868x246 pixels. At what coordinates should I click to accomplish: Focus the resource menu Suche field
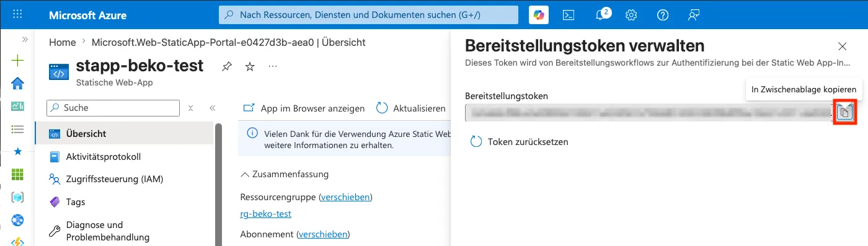click(x=113, y=108)
